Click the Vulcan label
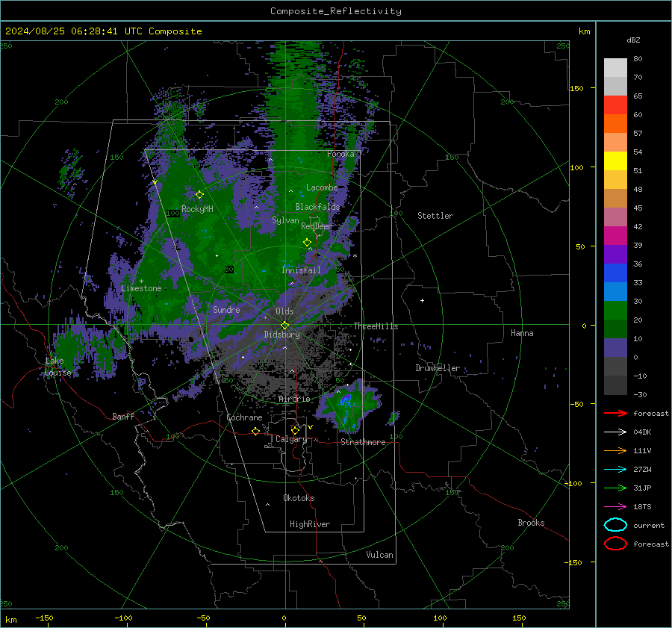This screenshot has height=628, width=672. point(379,555)
